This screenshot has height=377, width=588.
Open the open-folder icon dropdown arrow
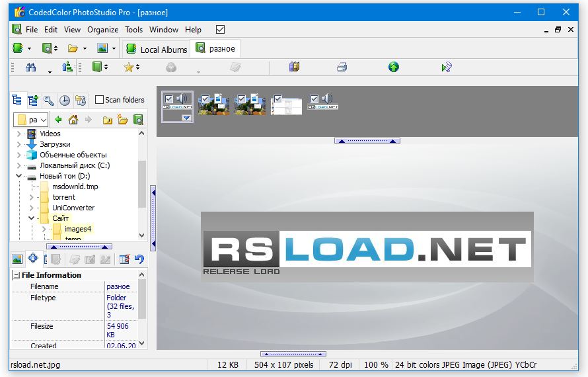click(85, 48)
